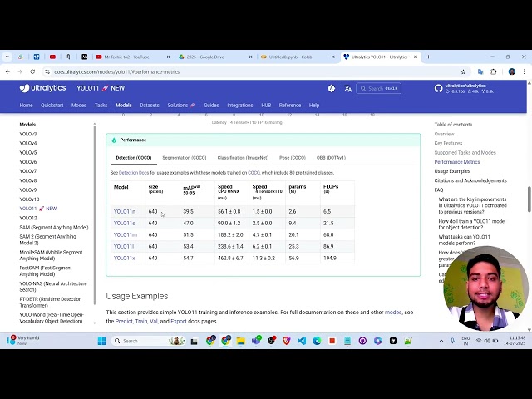This screenshot has width=532, height=399.
Task: Open Solutions in docs navigation
Action: 181,106
